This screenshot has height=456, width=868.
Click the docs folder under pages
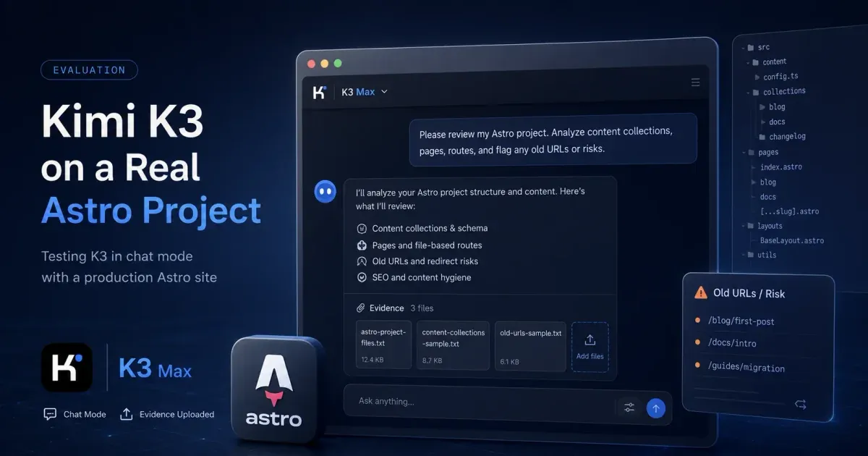(x=767, y=197)
